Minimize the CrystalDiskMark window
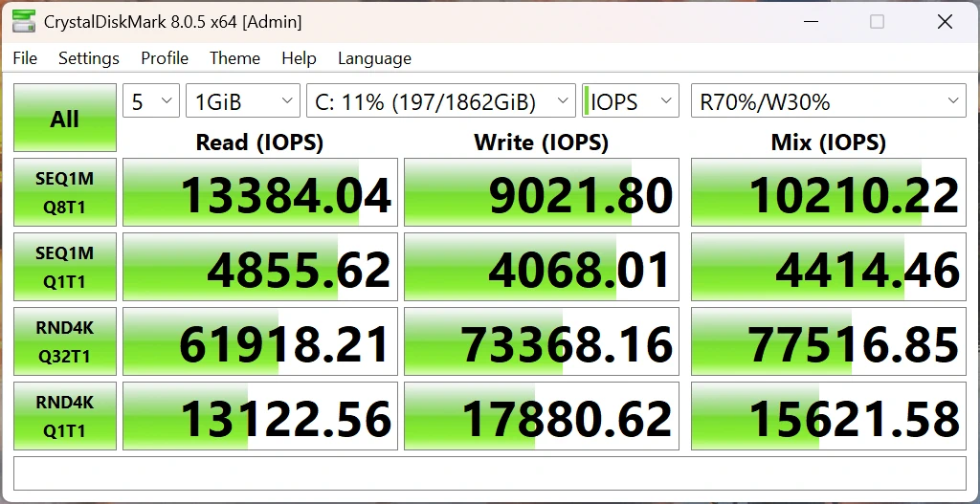Screen dimensions: 980x504 point(811,22)
